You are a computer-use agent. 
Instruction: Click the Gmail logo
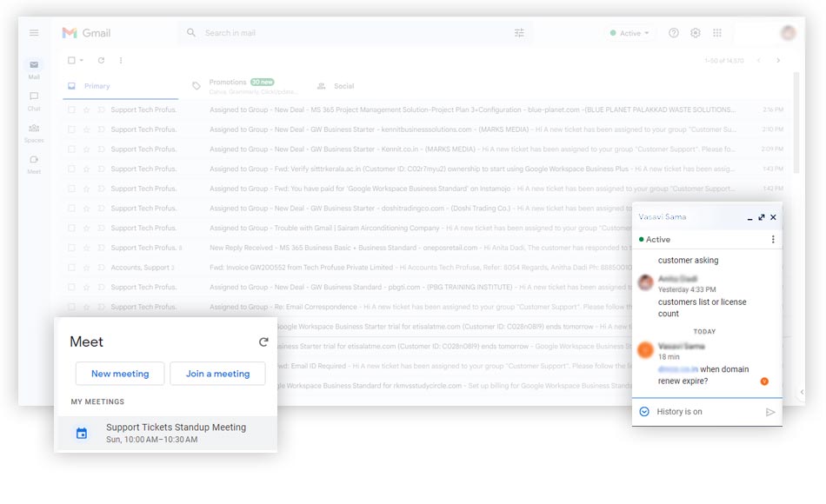pos(86,33)
